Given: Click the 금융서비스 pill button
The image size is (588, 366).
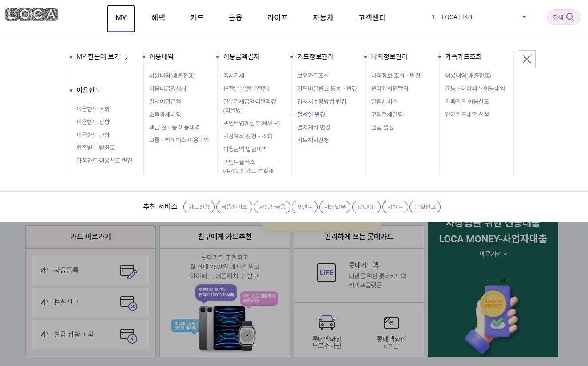Looking at the screenshot, I should click(234, 207).
